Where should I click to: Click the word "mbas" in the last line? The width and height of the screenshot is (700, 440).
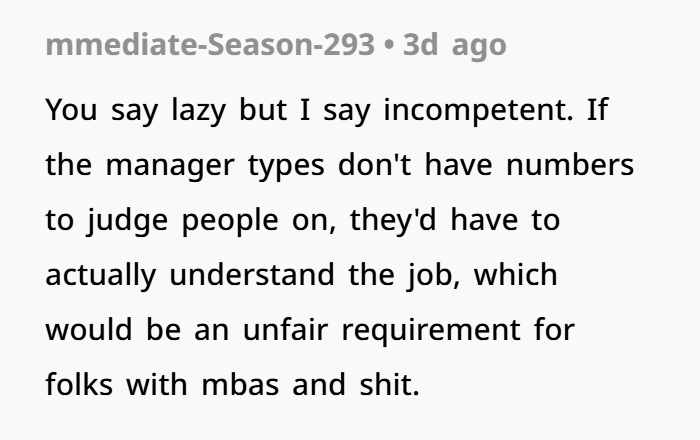(x=241, y=384)
